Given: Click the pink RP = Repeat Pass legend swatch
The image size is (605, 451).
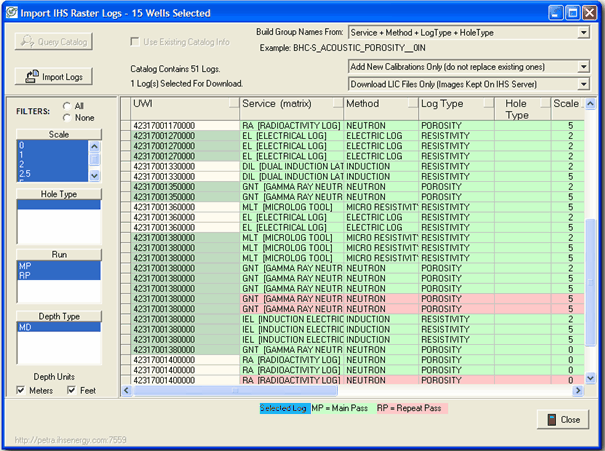Looking at the screenshot, I should 412,409.
